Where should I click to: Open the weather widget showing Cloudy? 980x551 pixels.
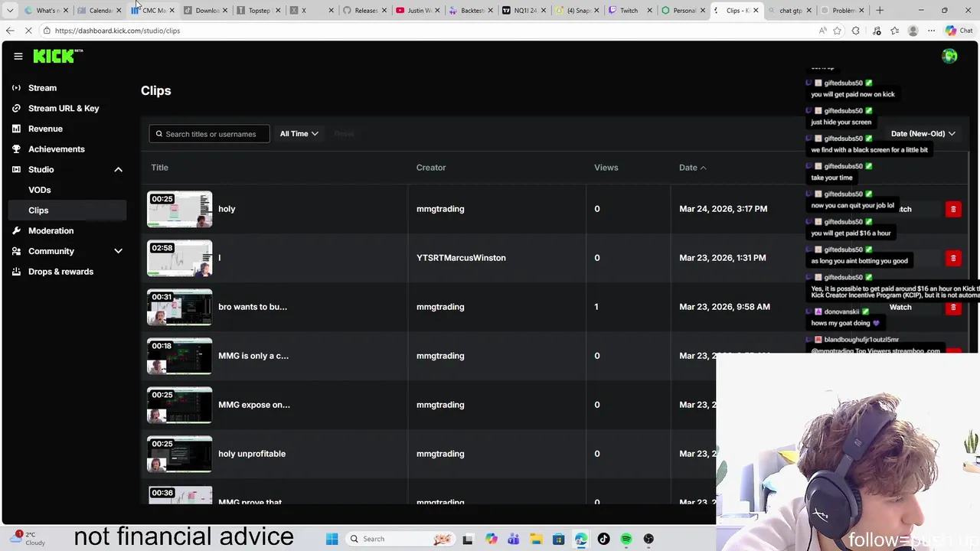click(27, 538)
